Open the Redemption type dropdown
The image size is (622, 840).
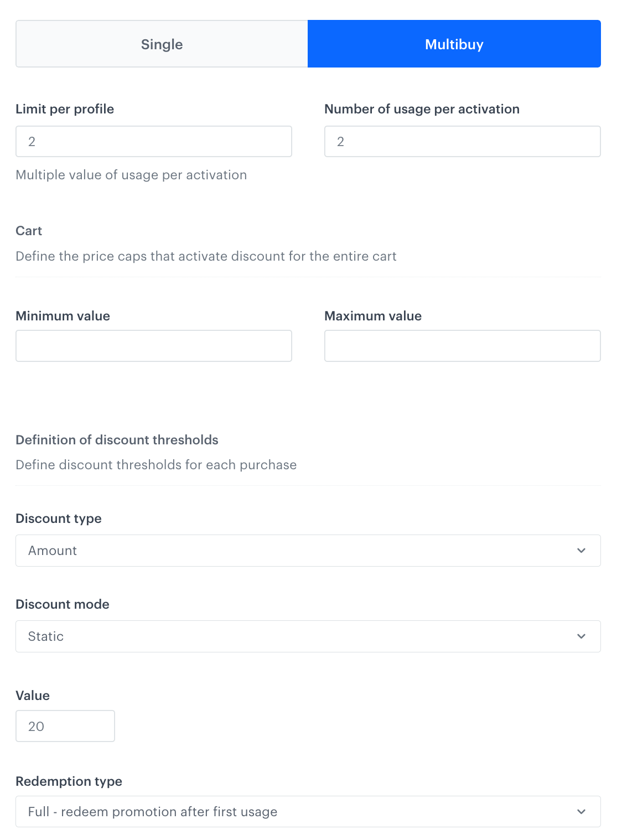[308, 811]
